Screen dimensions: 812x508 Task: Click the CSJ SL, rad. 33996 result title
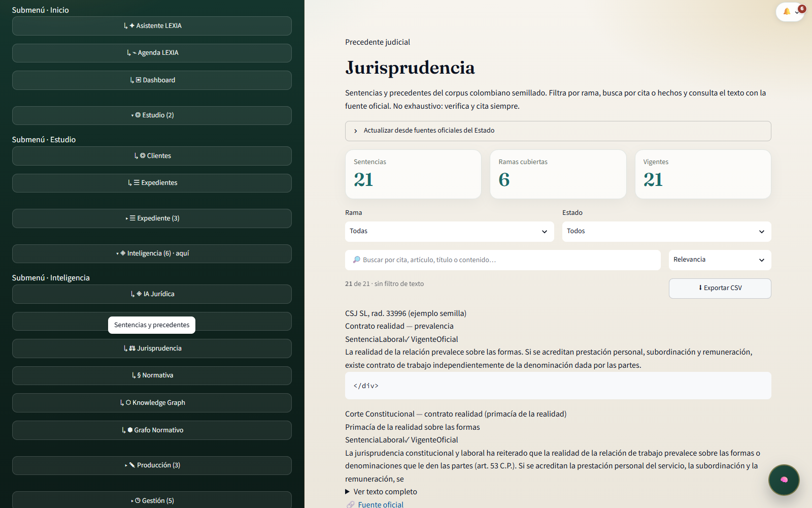405,313
